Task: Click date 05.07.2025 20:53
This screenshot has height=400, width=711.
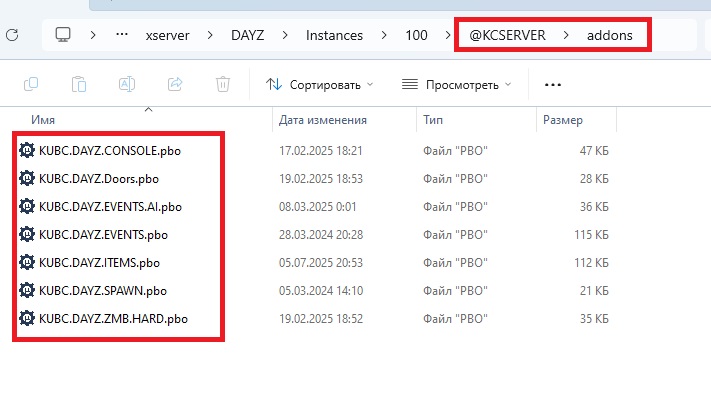Action: (x=321, y=263)
